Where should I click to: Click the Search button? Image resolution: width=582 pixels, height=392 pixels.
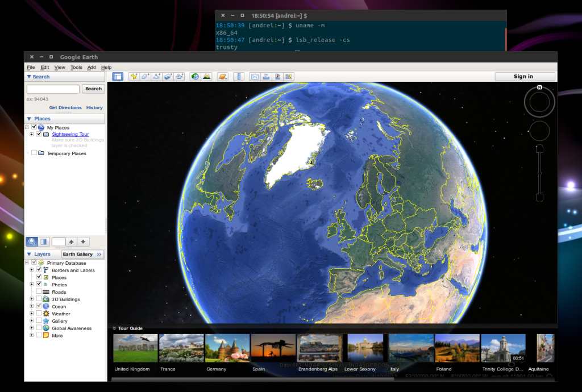pos(94,89)
